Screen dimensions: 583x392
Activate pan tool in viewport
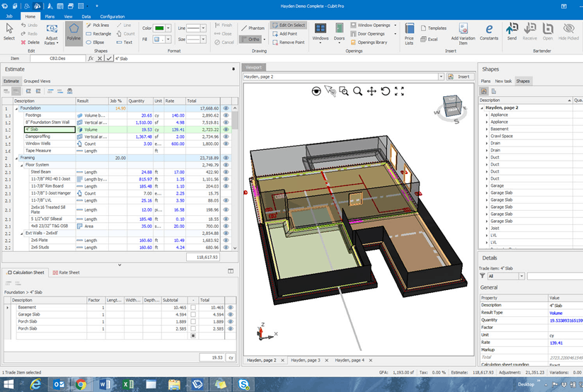tap(371, 91)
